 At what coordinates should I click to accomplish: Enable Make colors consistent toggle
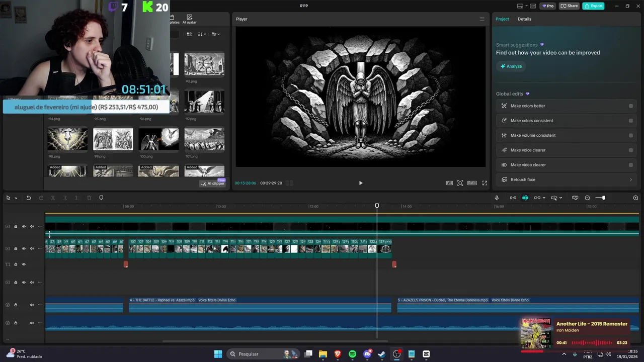(631, 121)
